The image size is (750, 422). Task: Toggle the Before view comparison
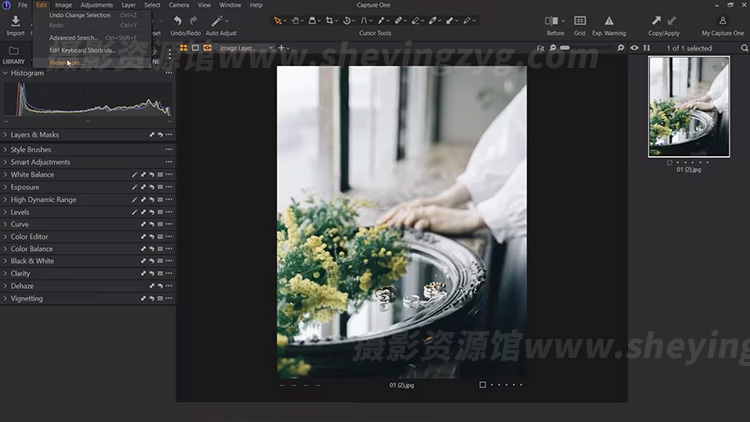click(x=555, y=20)
